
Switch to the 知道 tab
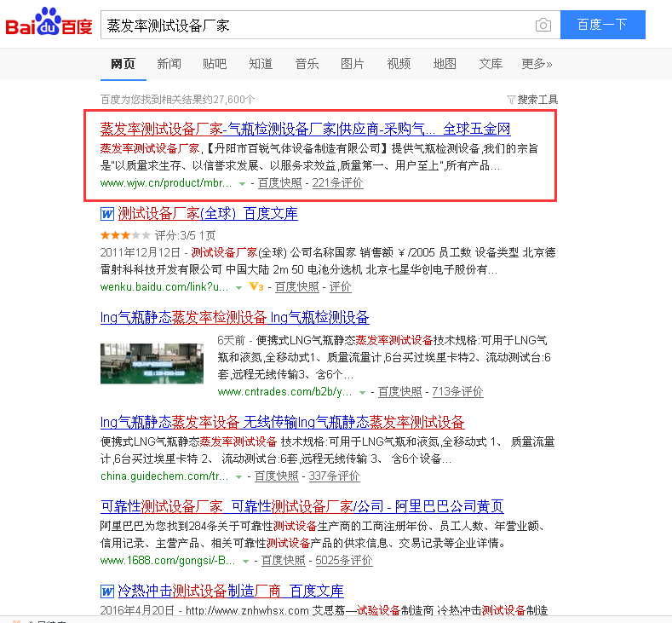pos(261,64)
